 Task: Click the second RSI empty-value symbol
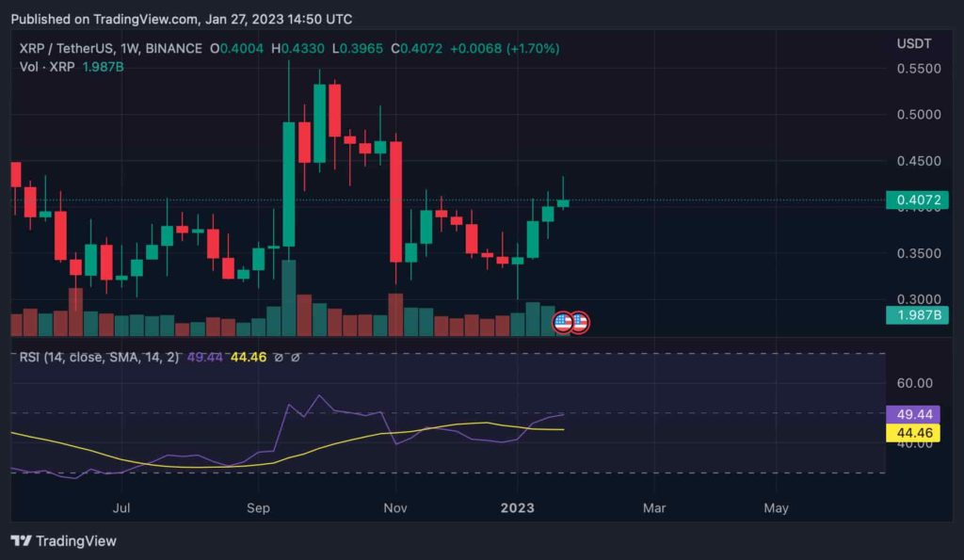[x=295, y=357]
